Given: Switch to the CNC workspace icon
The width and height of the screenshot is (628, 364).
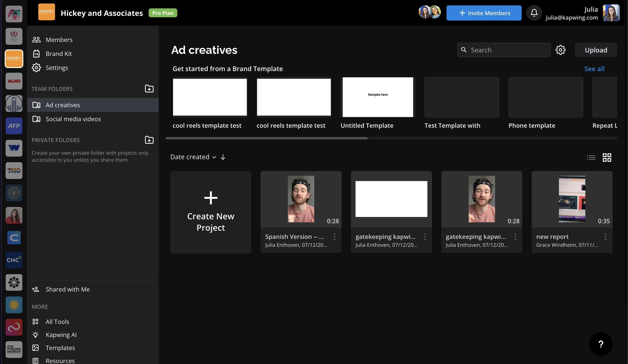Looking at the screenshot, I should (14, 260).
